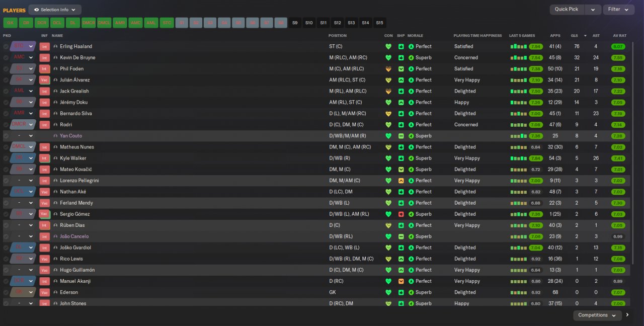644x326 pixels.
Task: Open Rodri's DMCR position dropdown
Action: coord(23,125)
